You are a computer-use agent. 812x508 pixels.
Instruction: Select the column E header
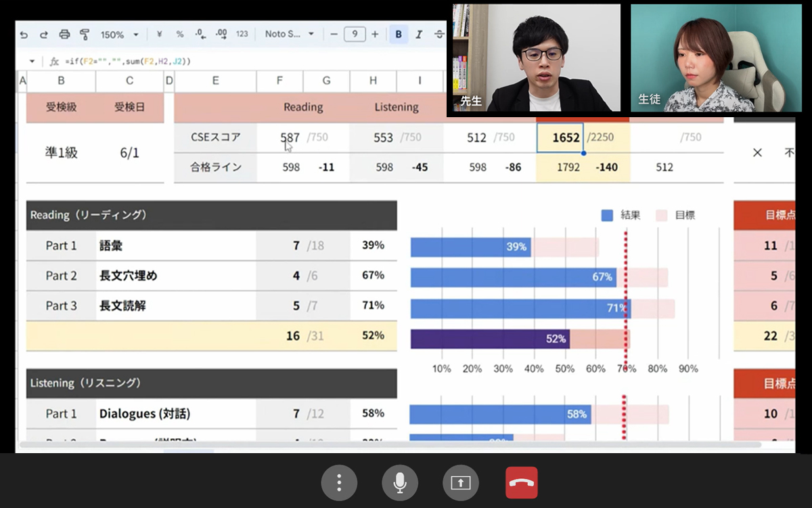(215, 81)
